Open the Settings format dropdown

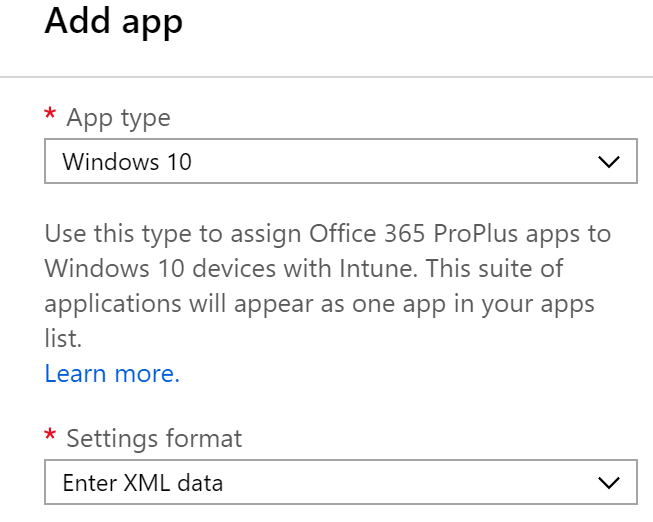341,482
